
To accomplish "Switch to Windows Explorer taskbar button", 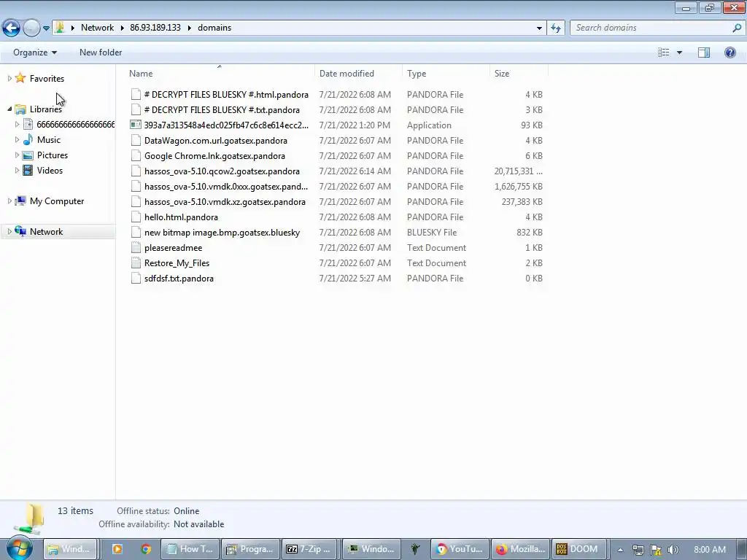I will [70, 549].
